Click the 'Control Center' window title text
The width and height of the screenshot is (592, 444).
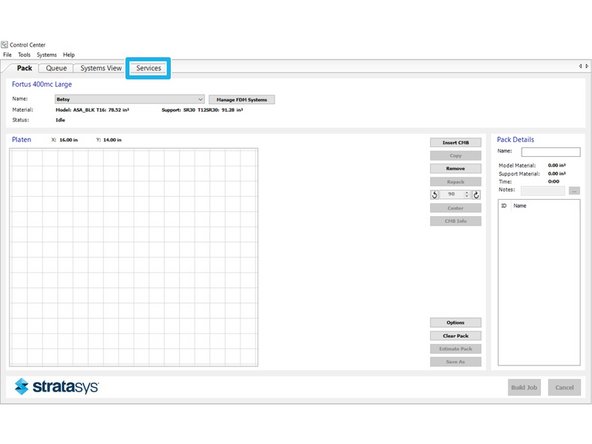tap(28, 45)
